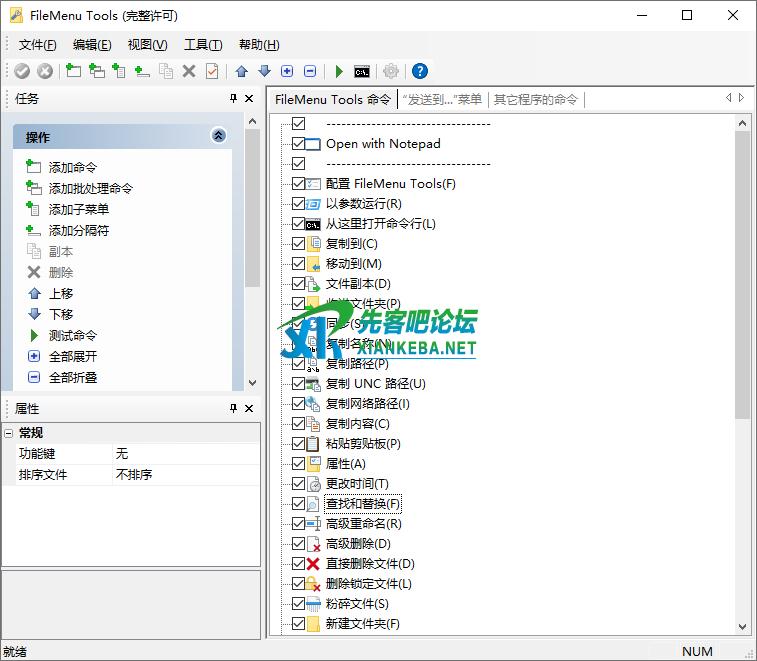Open the 排序文件 property value 不排序
The width and height of the screenshot is (757, 661).
(185, 474)
